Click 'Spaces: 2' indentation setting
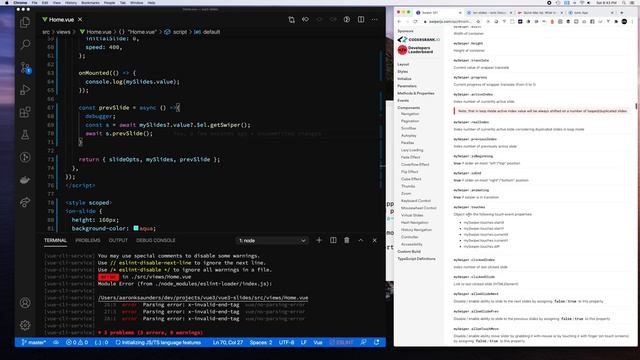Screen dimensions: 640x360 pos(261,342)
